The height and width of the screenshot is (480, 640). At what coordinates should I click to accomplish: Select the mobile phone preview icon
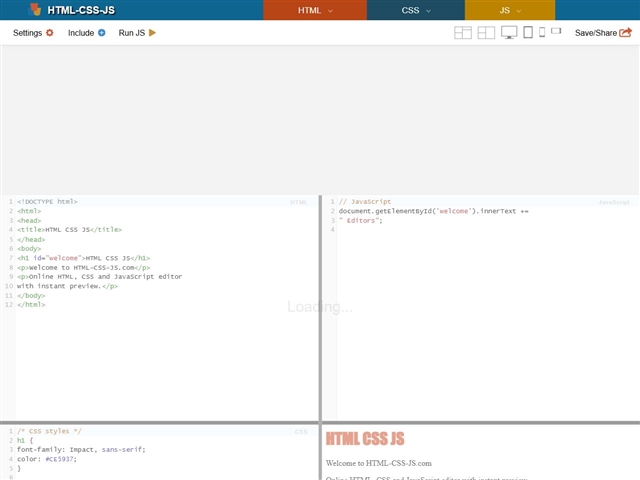tap(542, 32)
